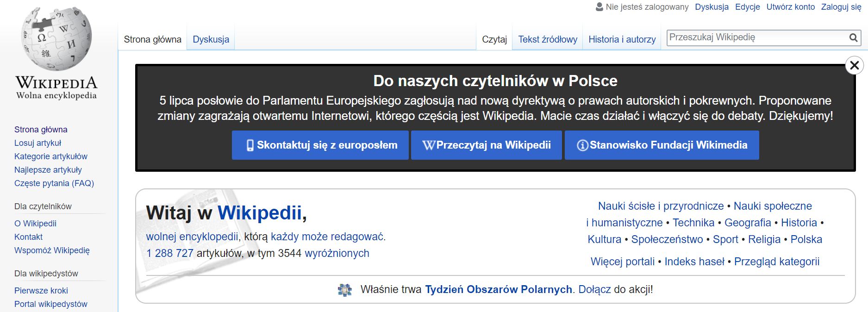Click into the 'Przeszukaj Wikipedię' search field
Screen dimensions: 868x312
(757, 37)
